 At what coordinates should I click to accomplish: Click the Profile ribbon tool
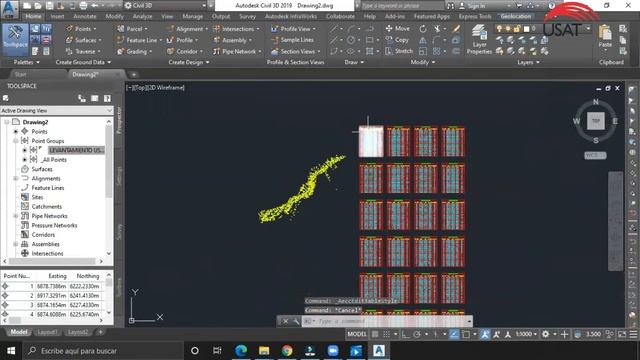coord(182,40)
